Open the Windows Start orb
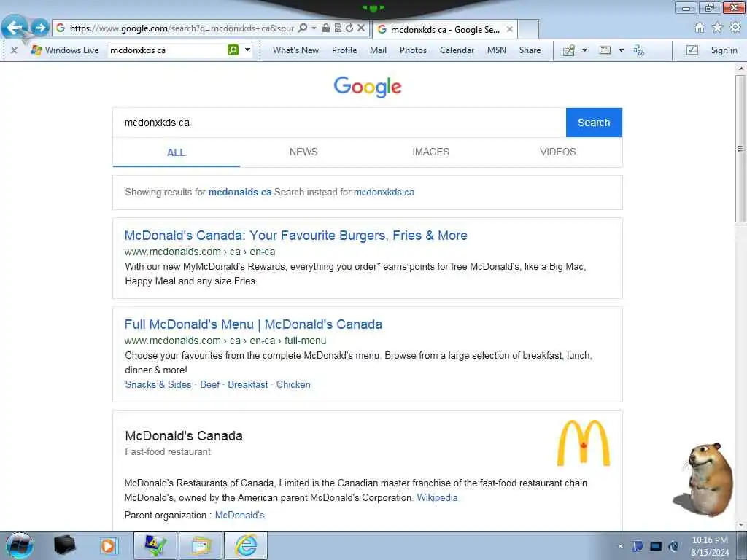The height and width of the screenshot is (560, 747). pyautogui.click(x=19, y=545)
